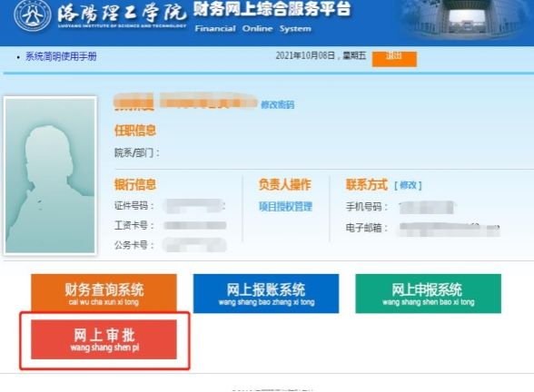Click the 银行信息 section heading
534x392 pixels.
(135, 184)
